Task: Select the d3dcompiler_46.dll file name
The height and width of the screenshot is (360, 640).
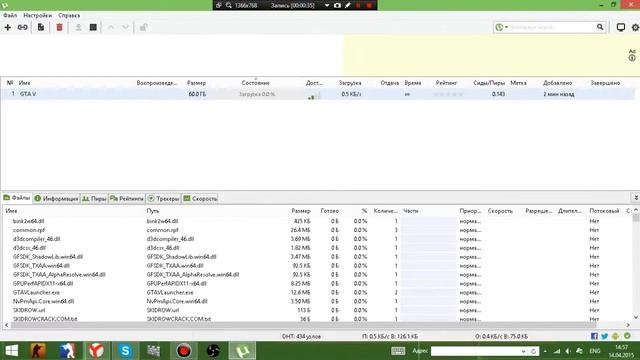Action: 36,239
